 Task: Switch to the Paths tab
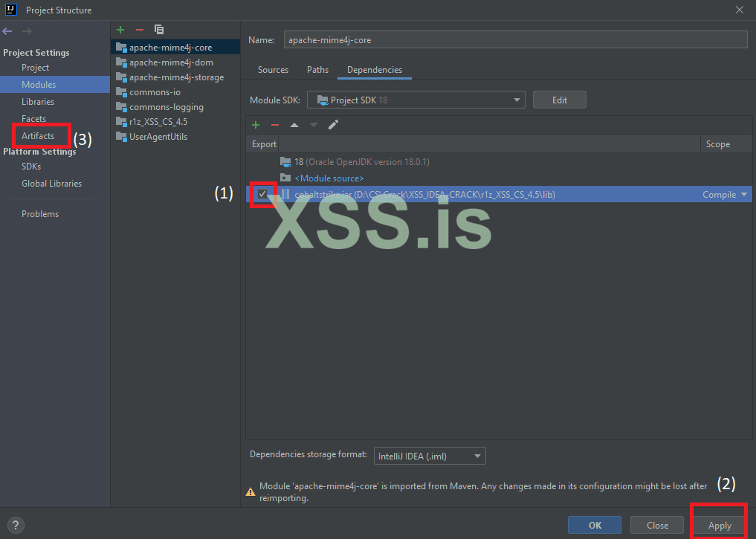317,70
